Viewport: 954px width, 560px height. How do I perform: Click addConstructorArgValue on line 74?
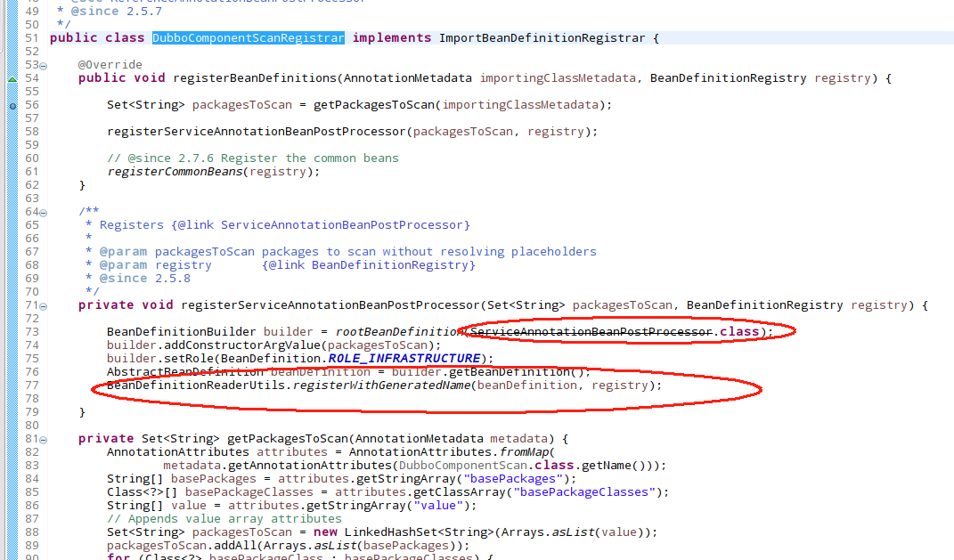243,345
